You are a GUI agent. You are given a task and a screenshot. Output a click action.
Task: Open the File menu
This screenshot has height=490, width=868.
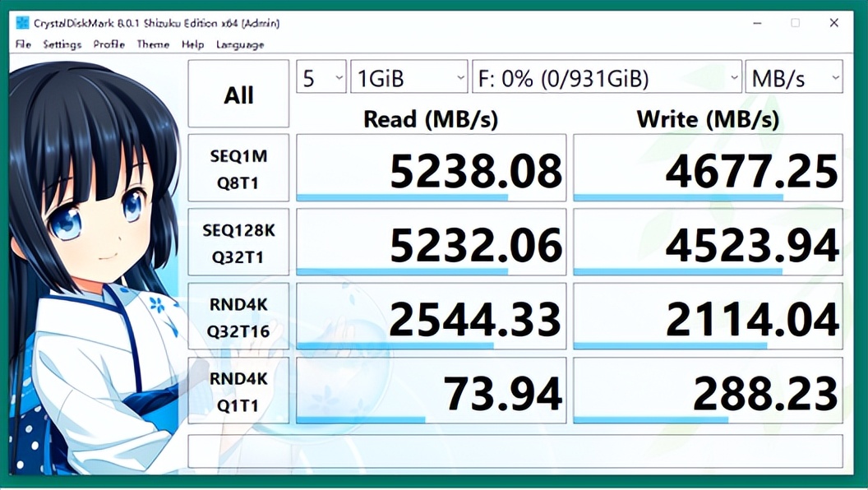click(23, 44)
